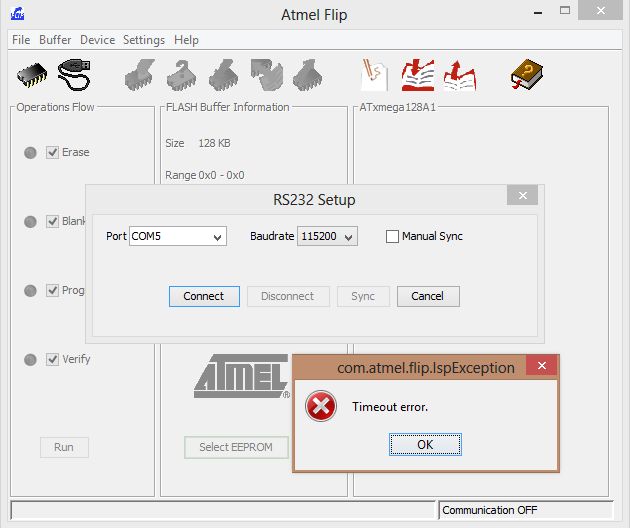Close the RS232 Setup dialog

pos(522,195)
